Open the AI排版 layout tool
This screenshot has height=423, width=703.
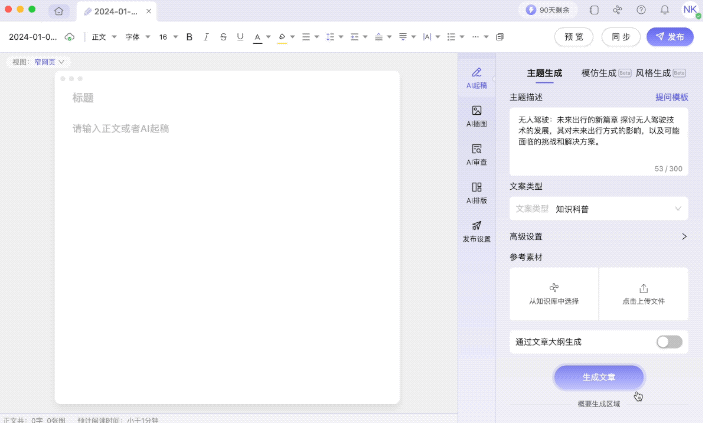coord(477,192)
